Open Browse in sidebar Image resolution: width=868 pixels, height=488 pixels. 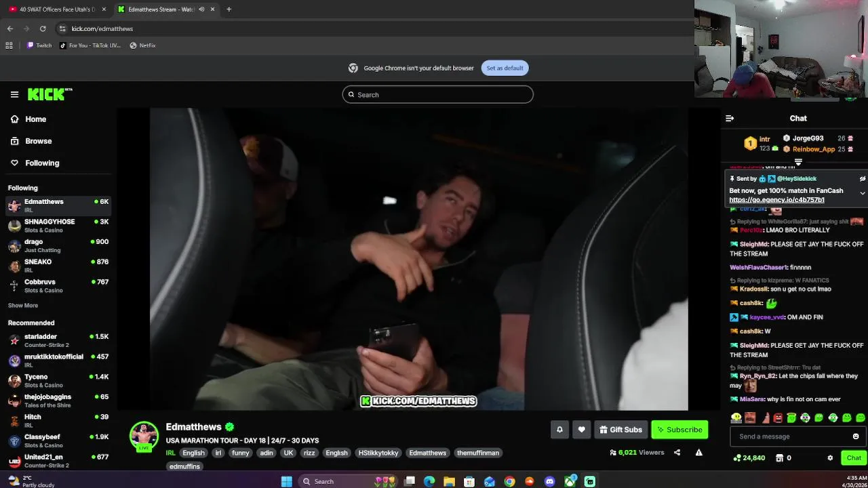point(31,141)
